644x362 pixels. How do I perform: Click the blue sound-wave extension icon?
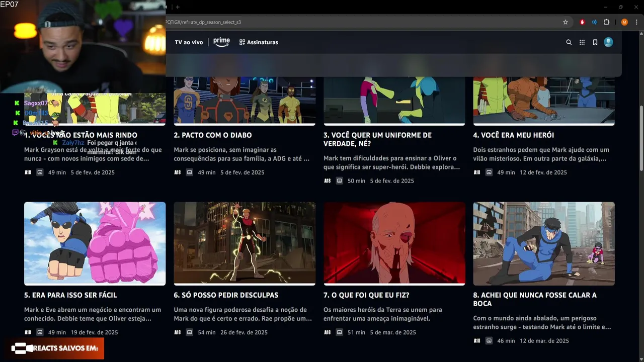pyautogui.click(x=594, y=22)
